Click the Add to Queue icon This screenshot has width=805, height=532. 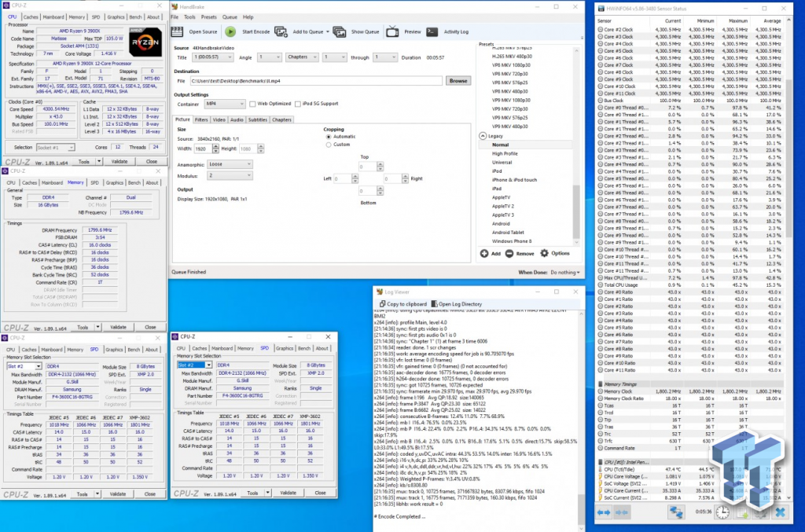click(x=282, y=32)
